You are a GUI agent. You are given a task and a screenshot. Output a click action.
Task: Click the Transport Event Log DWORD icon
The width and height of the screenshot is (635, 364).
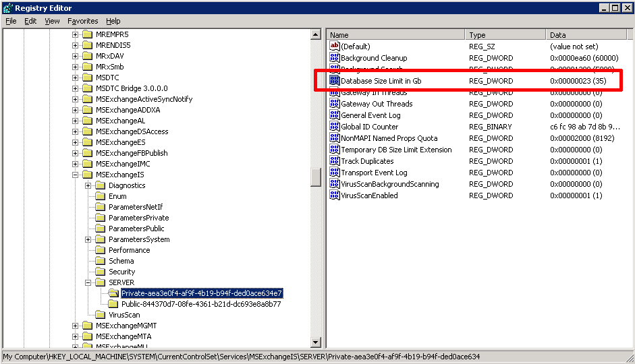[335, 173]
